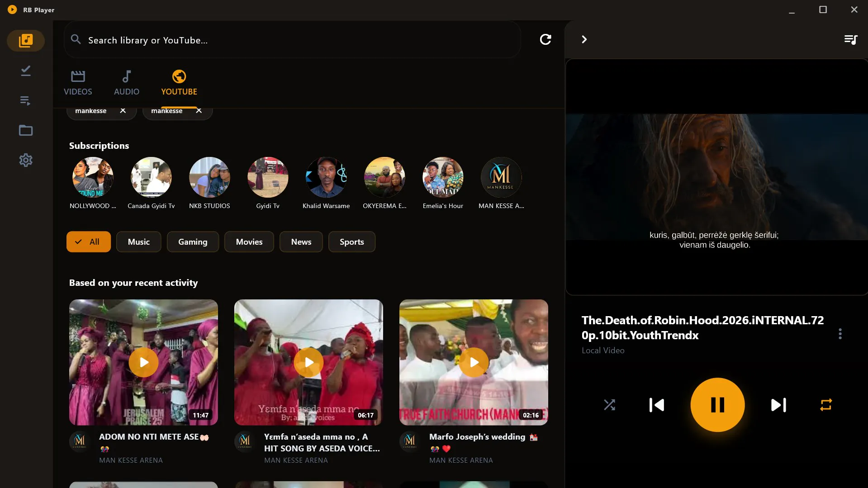Filter feed by Sports
This screenshot has height=488, width=868.
tap(352, 242)
